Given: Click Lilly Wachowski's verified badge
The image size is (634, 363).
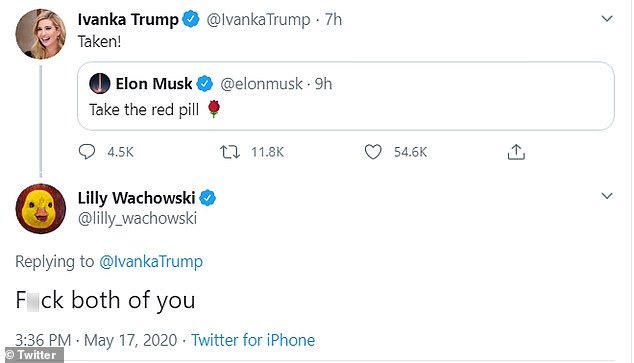Looking at the screenshot, I should click(x=207, y=198).
